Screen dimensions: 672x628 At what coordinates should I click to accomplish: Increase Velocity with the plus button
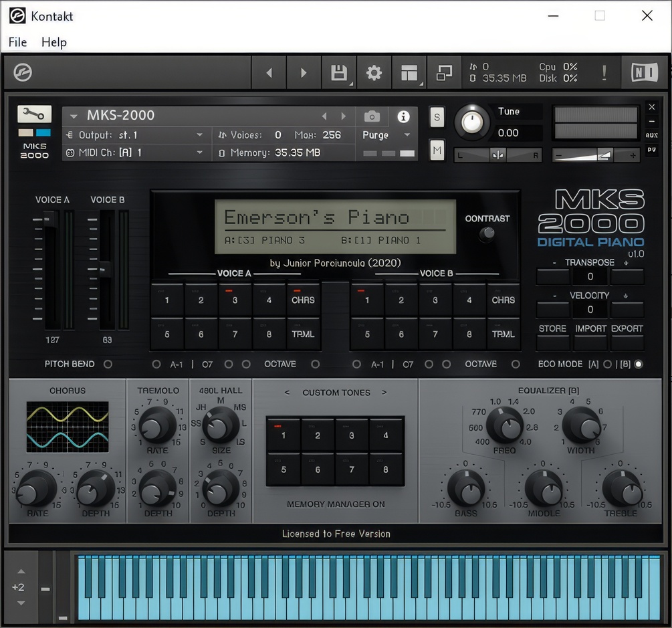pyautogui.click(x=627, y=310)
